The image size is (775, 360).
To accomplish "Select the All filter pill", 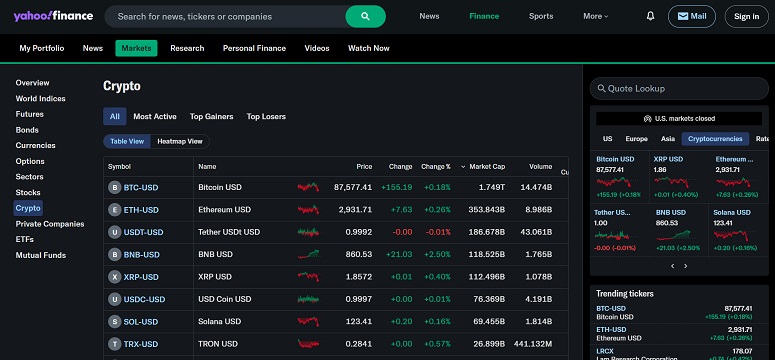I will [115, 117].
